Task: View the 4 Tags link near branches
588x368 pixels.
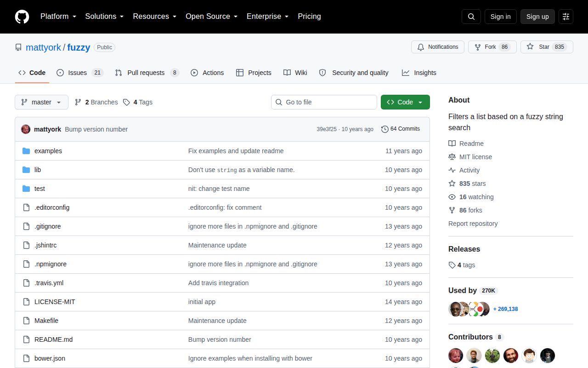Action: (138, 102)
